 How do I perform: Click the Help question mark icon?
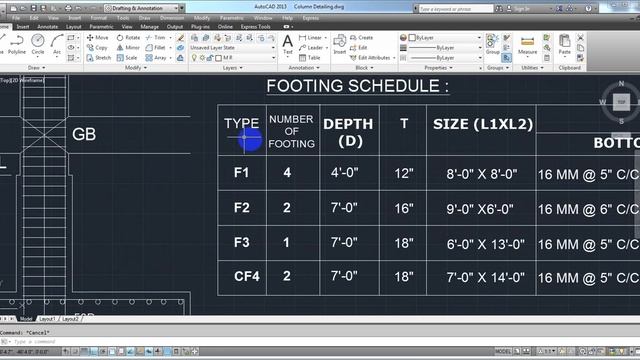588,8
